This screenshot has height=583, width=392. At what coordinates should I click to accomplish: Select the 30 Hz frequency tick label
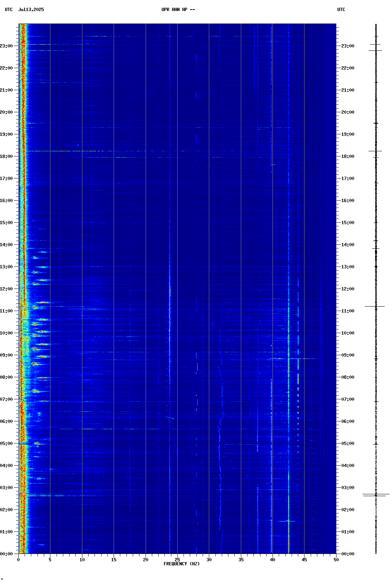coord(209,560)
